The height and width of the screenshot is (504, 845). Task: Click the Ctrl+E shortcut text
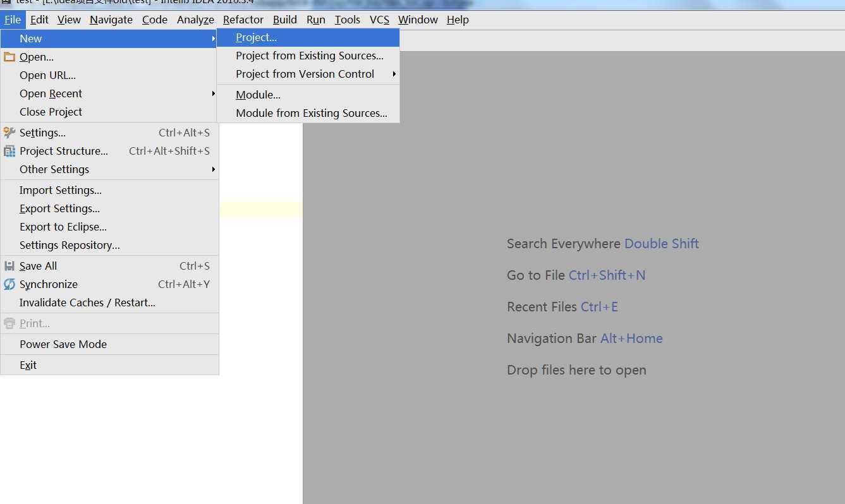[x=599, y=307]
